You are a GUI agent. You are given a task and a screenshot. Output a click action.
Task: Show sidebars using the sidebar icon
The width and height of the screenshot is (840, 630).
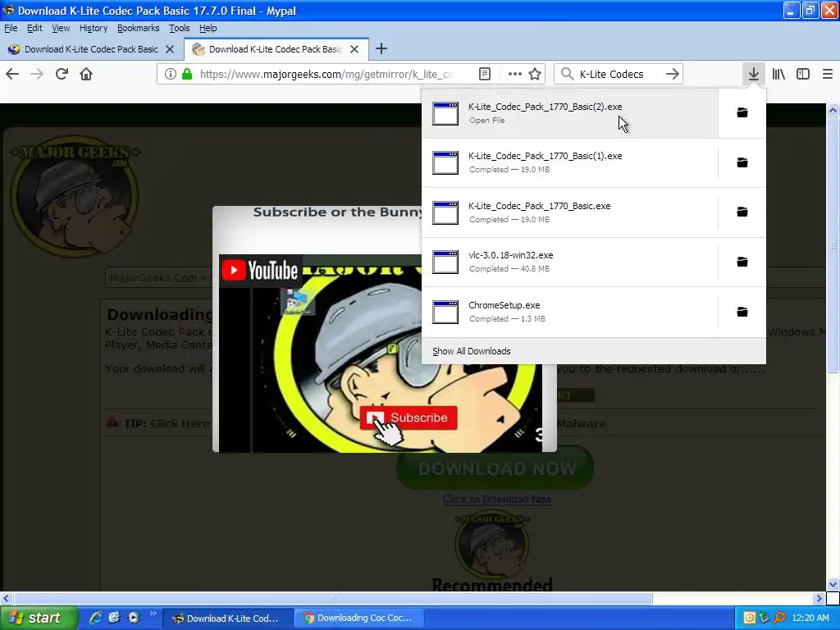point(803,74)
